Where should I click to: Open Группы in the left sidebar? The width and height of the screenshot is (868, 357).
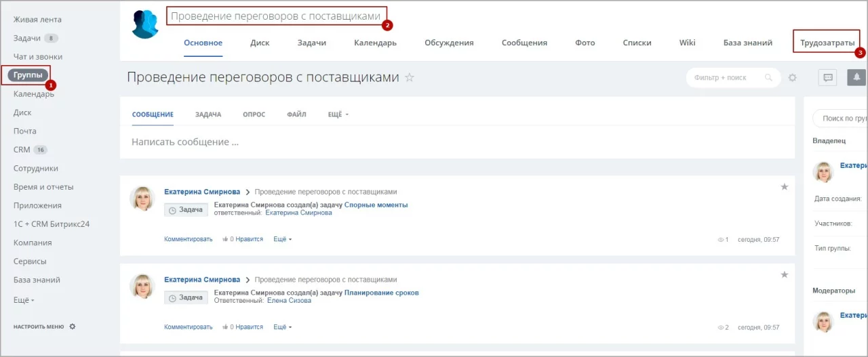(x=28, y=75)
